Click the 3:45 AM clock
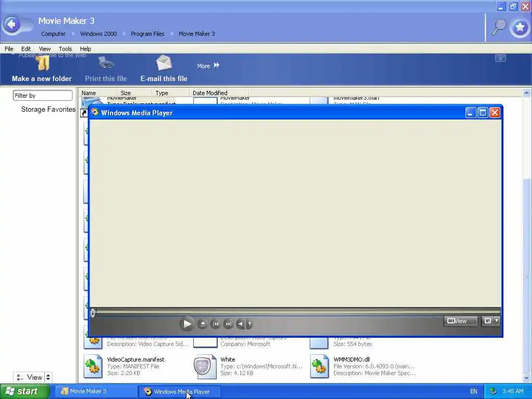Viewport: 532px width, 399px height. (513, 391)
